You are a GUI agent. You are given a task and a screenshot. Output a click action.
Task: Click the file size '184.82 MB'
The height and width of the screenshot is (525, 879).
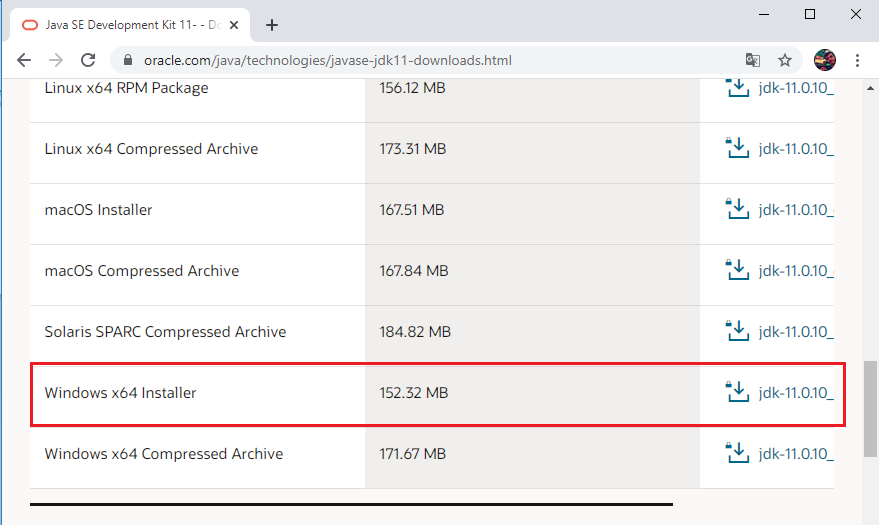click(415, 332)
